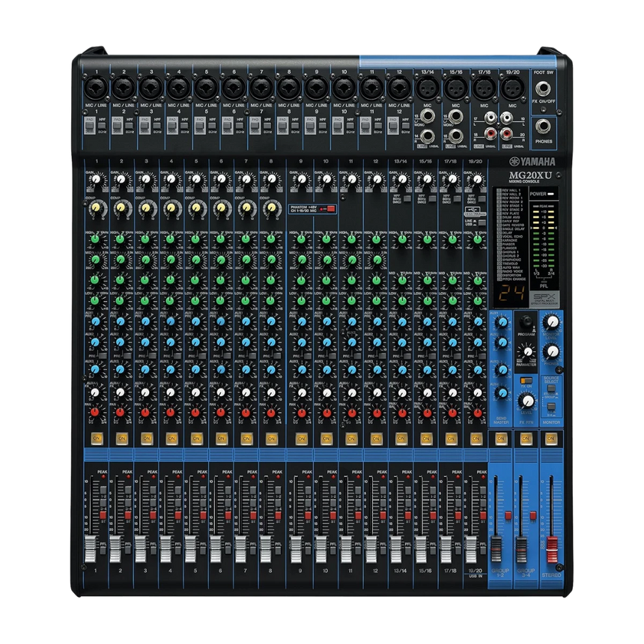
Task: Toggle the channel 1 ON button
Action: [97, 439]
